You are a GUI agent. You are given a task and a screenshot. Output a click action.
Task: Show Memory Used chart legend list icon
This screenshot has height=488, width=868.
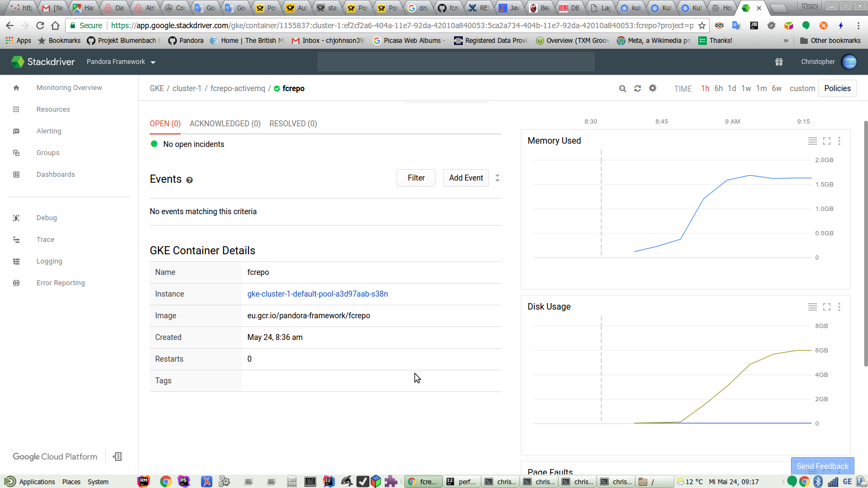click(x=813, y=141)
